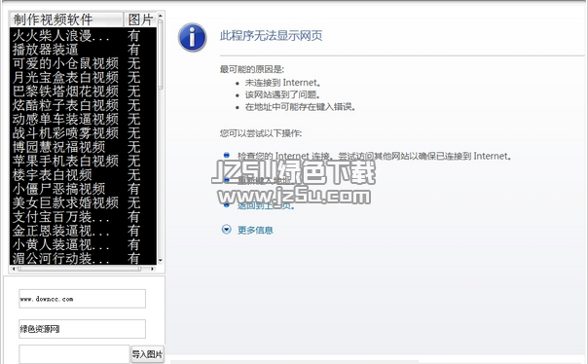Click 检查您的 Internet 连接 suggestion text
Screen dimensions: 588x364
[x=374, y=156]
